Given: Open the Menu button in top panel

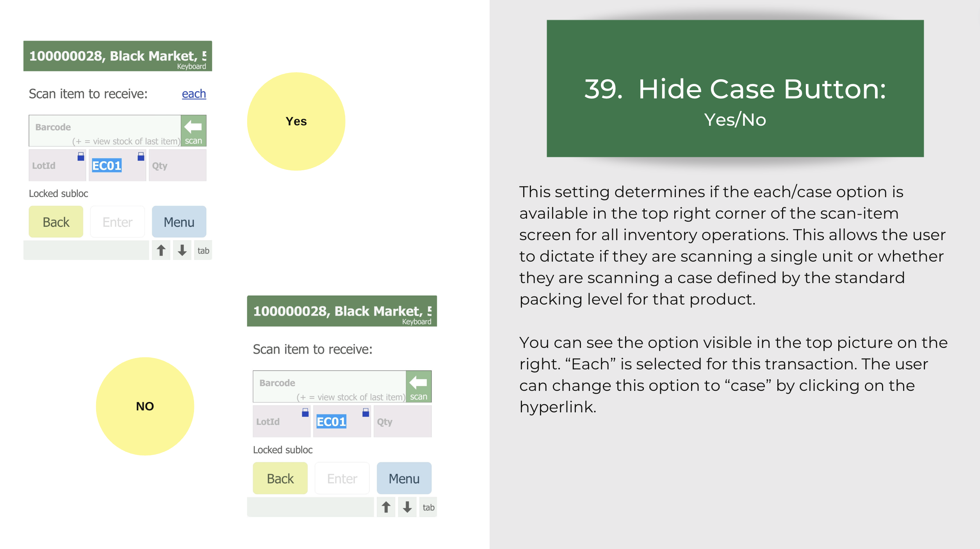Looking at the screenshot, I should tap(179, 222).
